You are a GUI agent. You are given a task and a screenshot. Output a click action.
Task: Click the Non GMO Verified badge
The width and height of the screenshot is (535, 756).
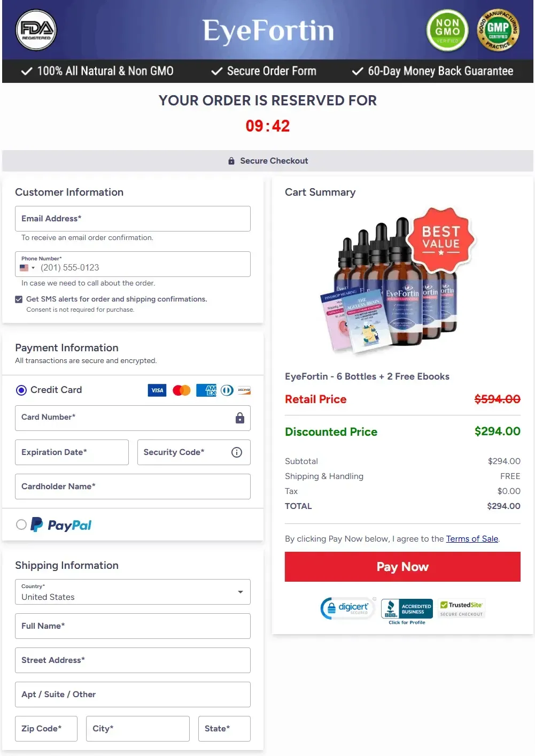447,30
